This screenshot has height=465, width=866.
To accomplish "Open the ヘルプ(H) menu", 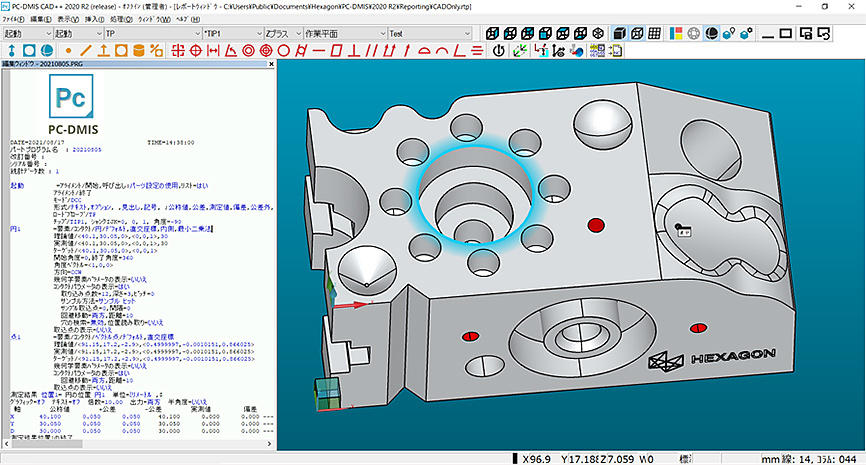I will [187, 19].
